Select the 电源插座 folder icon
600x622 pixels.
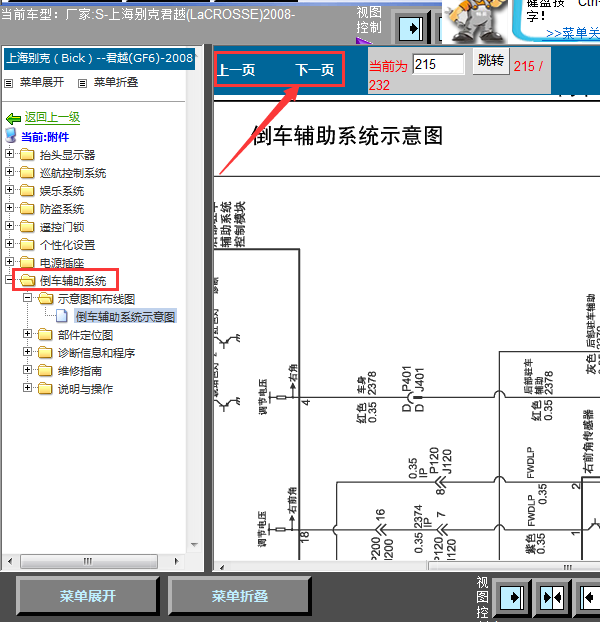27,262
